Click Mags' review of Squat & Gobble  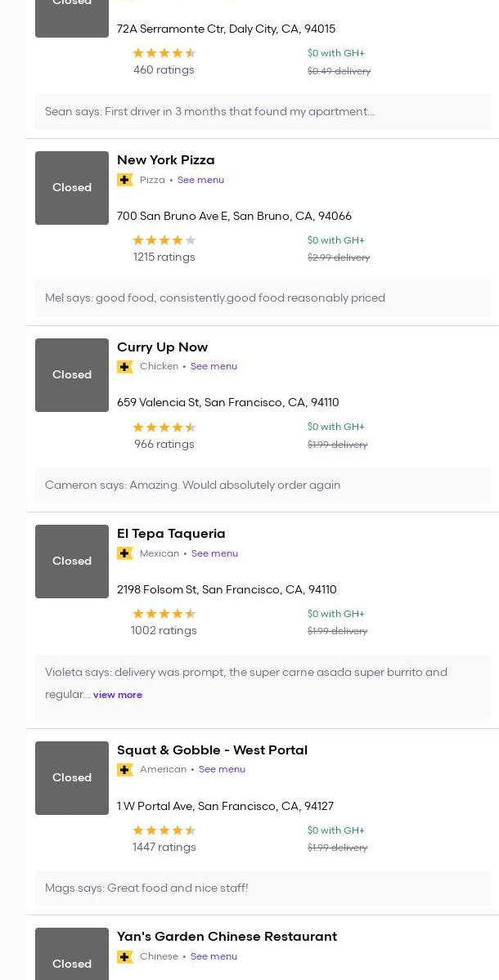(146, 888)
